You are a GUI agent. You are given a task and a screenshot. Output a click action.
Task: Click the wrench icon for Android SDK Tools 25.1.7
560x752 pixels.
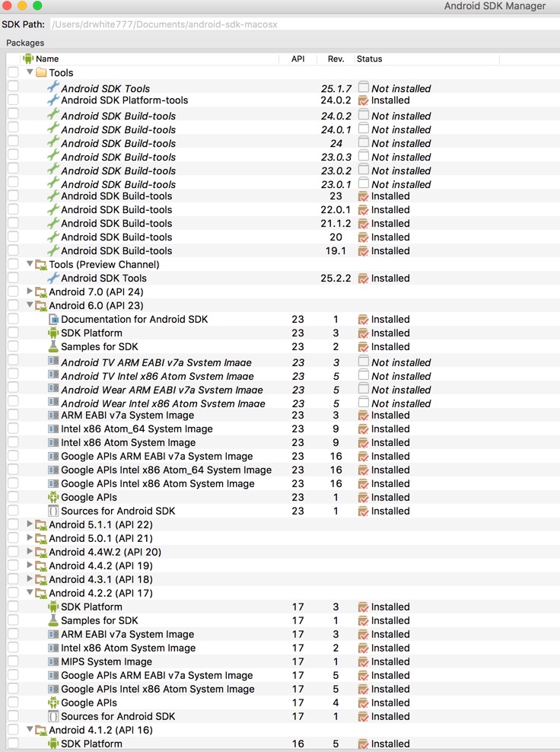point(52,87)
